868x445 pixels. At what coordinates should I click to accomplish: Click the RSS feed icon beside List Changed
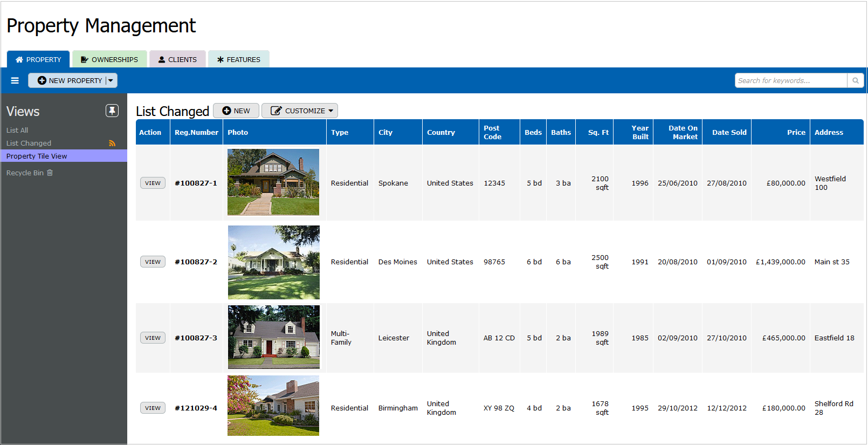[112, 143]
